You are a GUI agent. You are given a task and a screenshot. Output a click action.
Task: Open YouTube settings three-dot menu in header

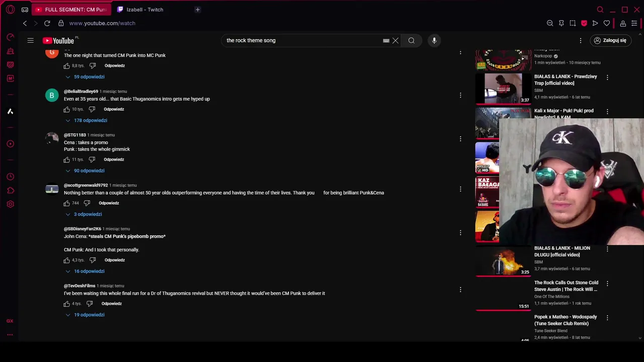tap(581, 40)
